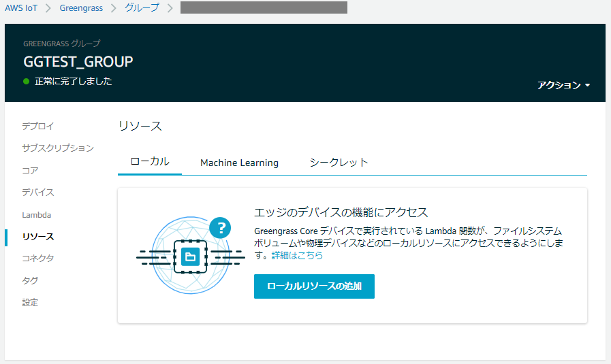
Task: Click the リソース page heading
Action: 140,126
